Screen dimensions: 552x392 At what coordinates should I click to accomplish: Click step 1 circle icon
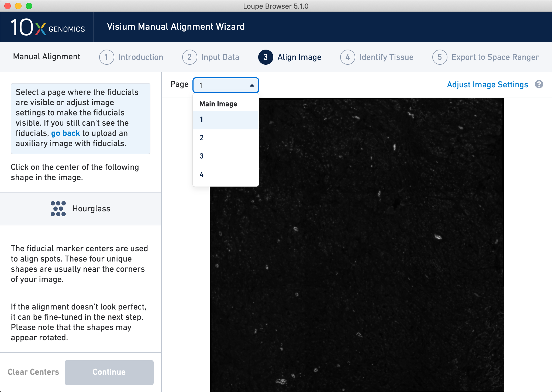click(106, 57)
